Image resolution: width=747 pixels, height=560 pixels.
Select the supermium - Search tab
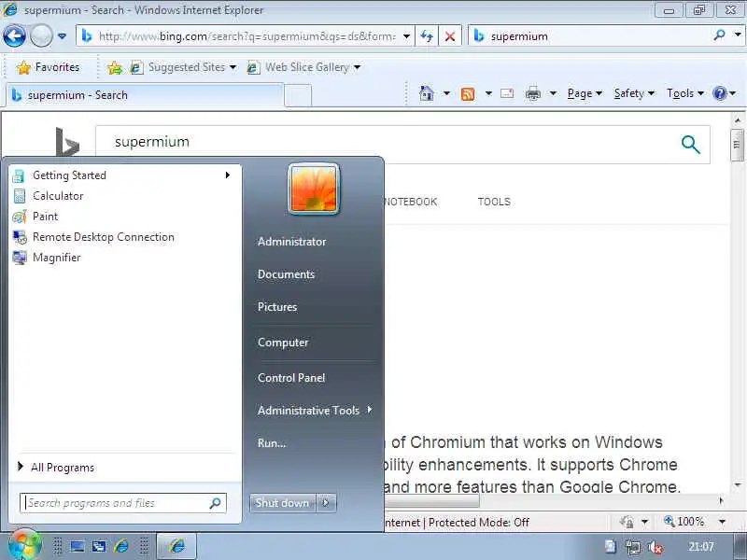(145, 95)
